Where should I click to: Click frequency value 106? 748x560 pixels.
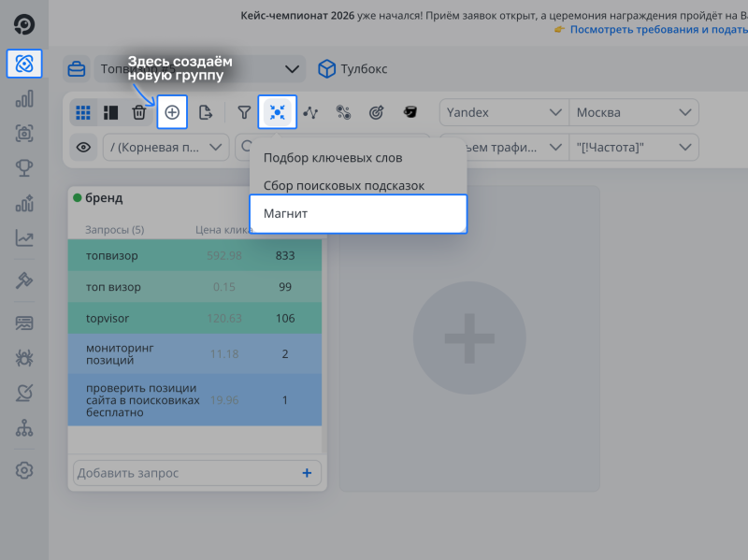(285, 318)
